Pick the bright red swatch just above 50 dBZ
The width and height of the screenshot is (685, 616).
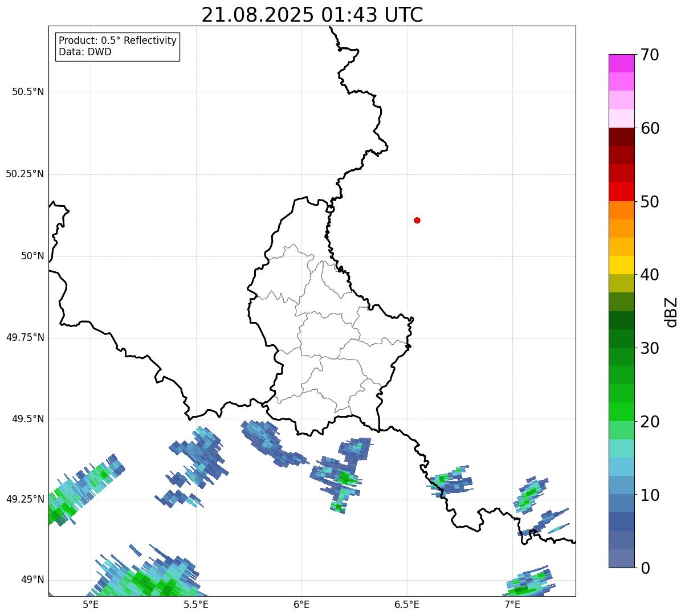click(621, 192)
